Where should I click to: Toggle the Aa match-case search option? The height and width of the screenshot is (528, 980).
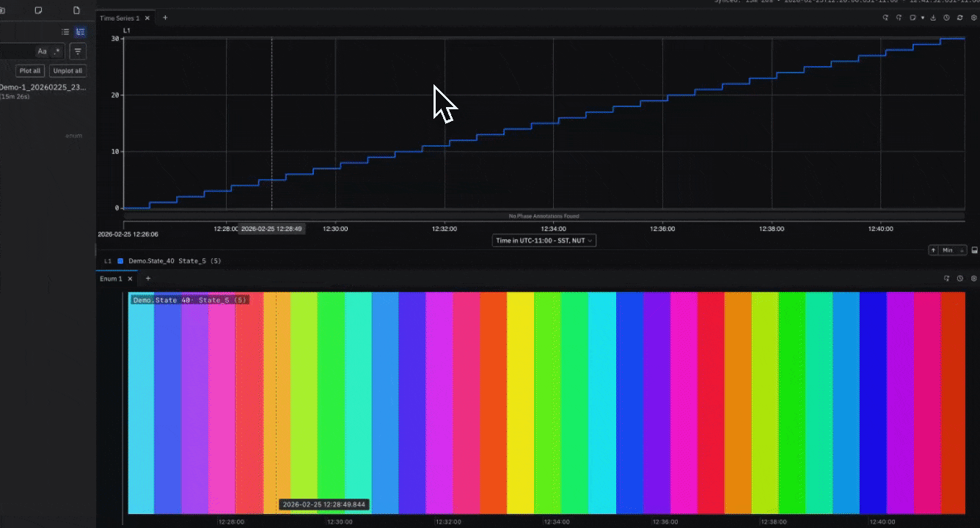(x=42, y=51)
